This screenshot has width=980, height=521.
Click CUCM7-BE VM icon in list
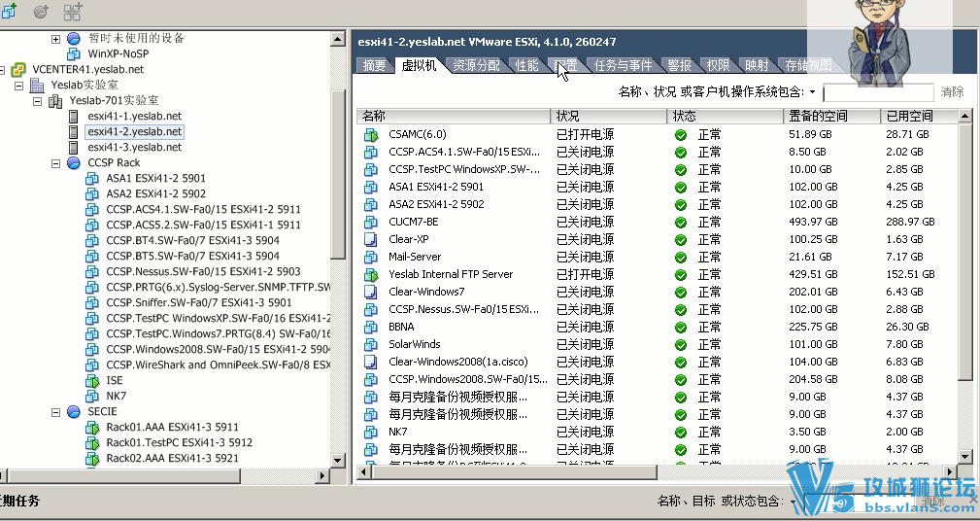click(371, 222)
